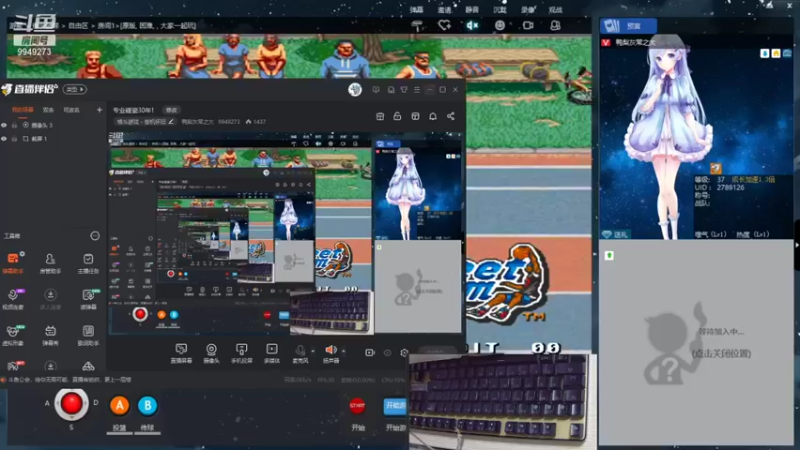Add a new scene with plus button
The image size is (800, 450).
coord(99,110)
